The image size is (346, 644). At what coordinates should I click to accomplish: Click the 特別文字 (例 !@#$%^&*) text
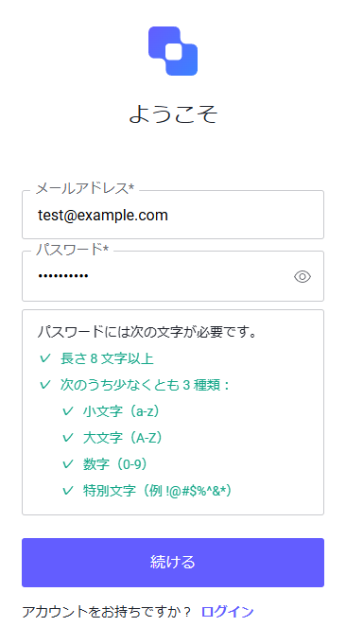pos(158,491)
